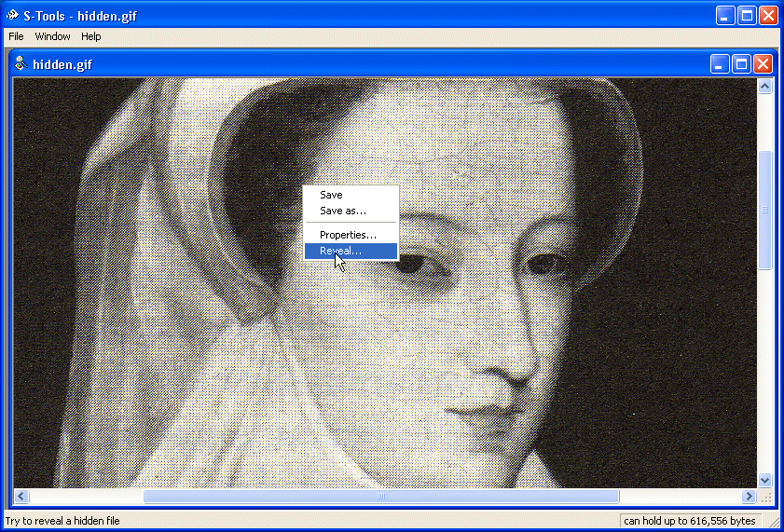Open the Window menu
The image size is (784, 532).
click(52, 36)
